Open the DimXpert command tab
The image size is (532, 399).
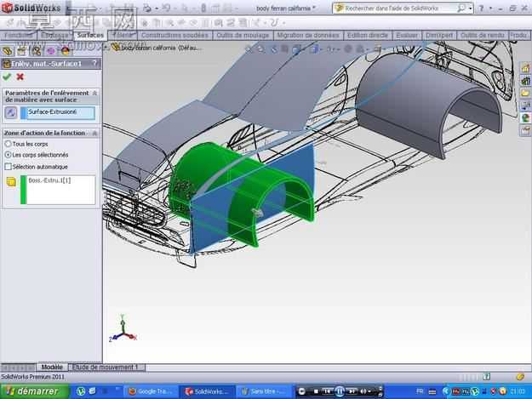[x=439, y=35]
